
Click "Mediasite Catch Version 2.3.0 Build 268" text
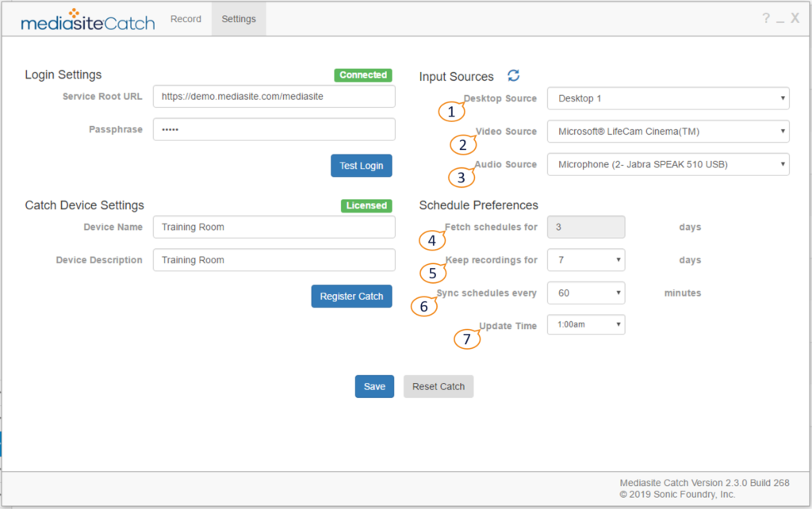tap(704, 483)
